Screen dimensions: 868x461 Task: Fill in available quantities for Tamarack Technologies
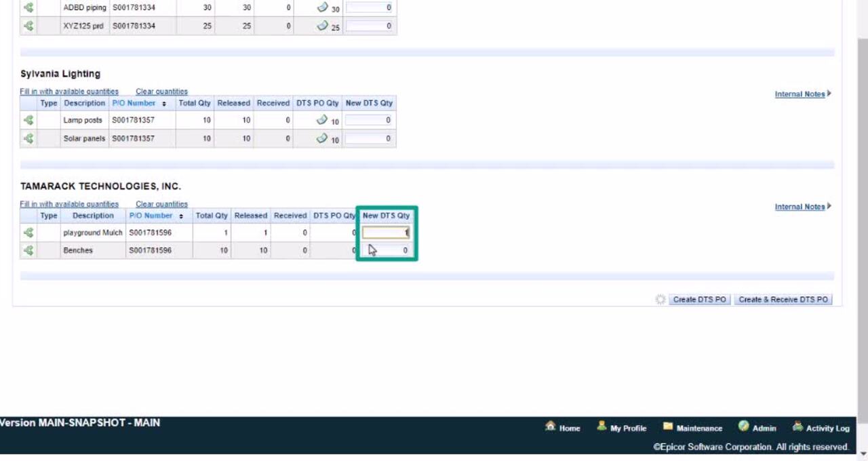tap(69, 204)
